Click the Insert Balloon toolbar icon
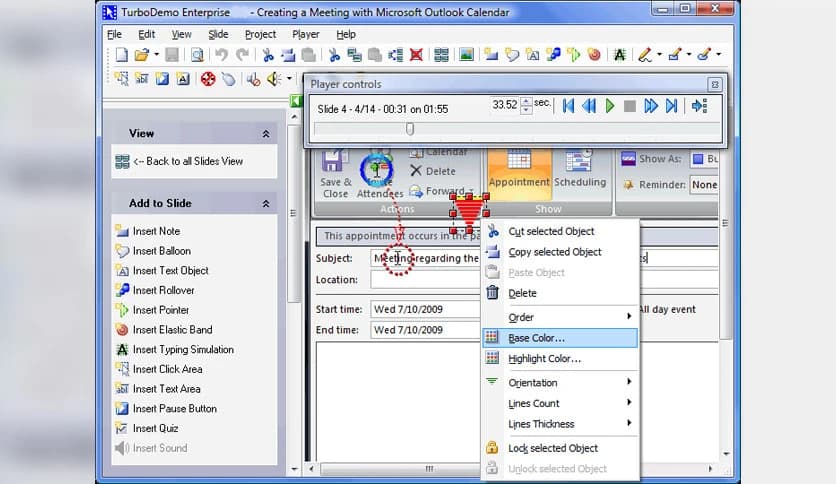The image size is (836, 484). (512, 54)
